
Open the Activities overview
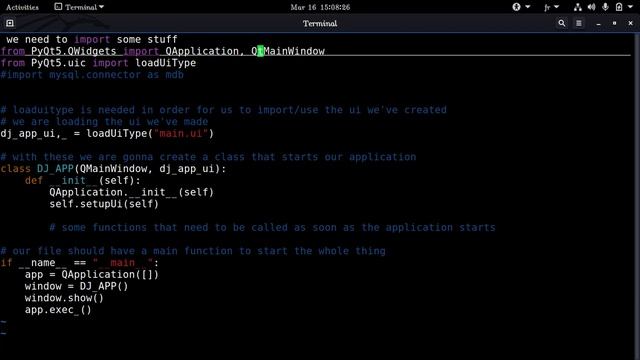22,7
